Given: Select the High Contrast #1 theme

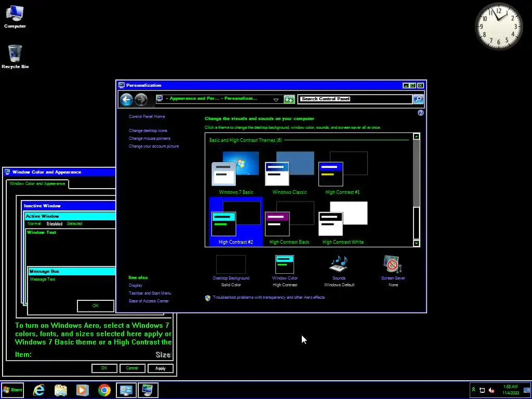Looking at the screenshot, I should (343, 173).
